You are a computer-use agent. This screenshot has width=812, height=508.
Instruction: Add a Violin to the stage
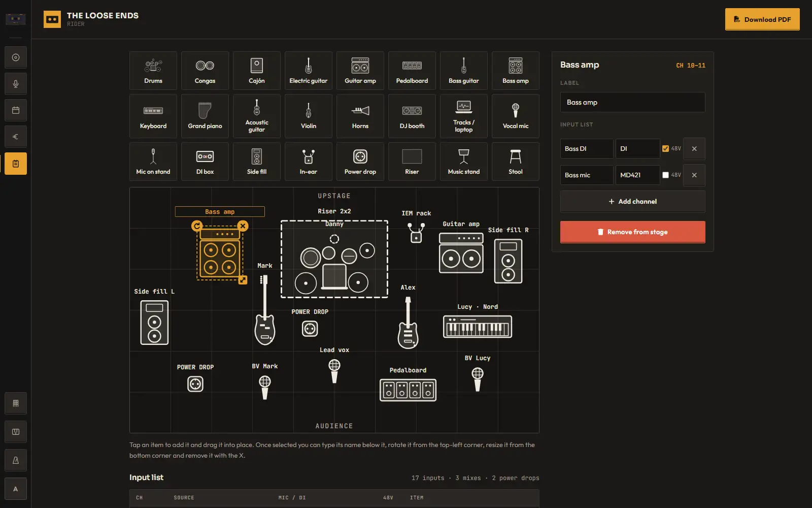309,116
